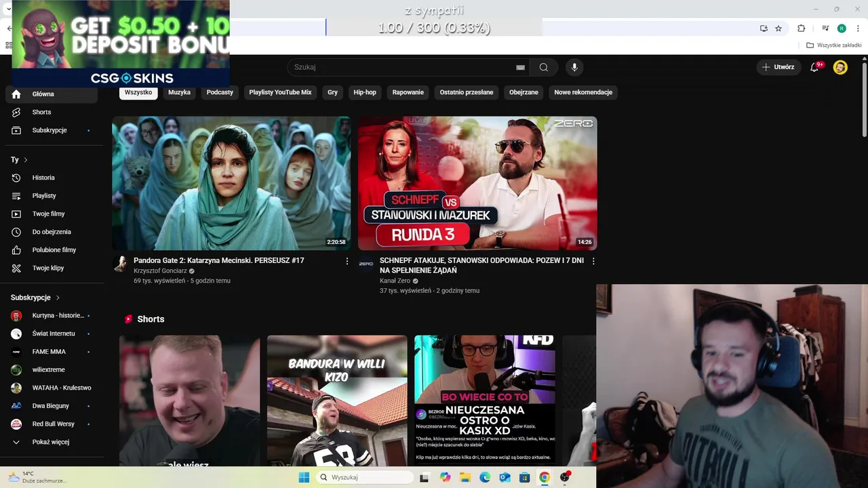Open Outlook from the taskbar

click(505, 477)
